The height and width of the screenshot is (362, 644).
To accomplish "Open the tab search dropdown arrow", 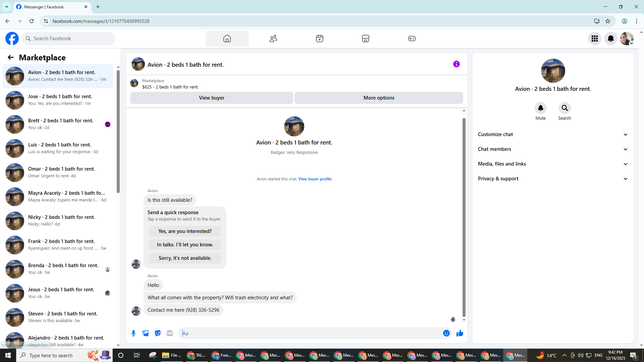I will [7, 7].
